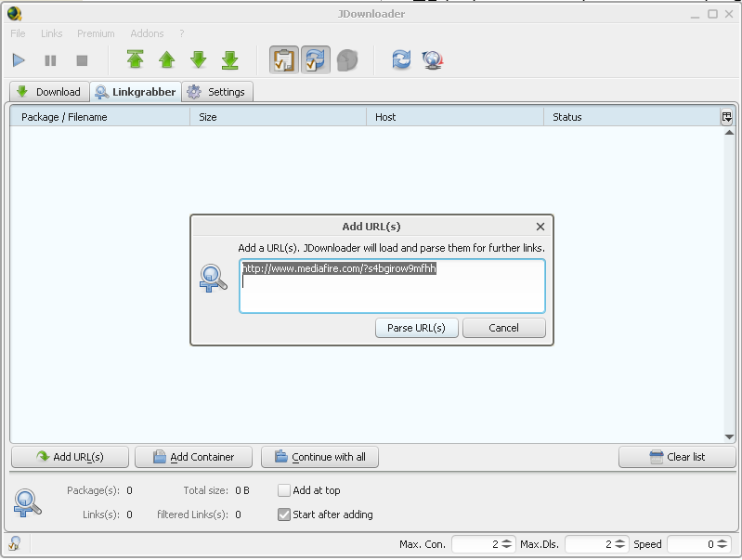
Task: Open the ? help menu
Action: 182,33
